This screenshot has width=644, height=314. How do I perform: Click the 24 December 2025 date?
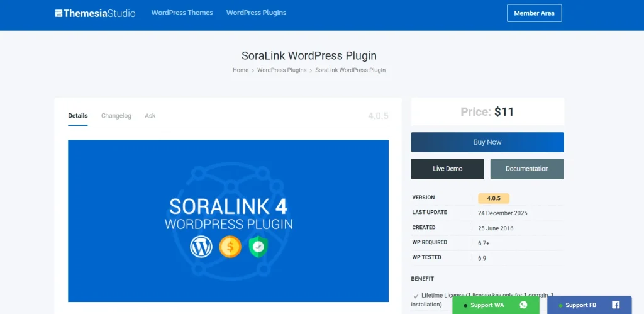(x=502, y=213)
